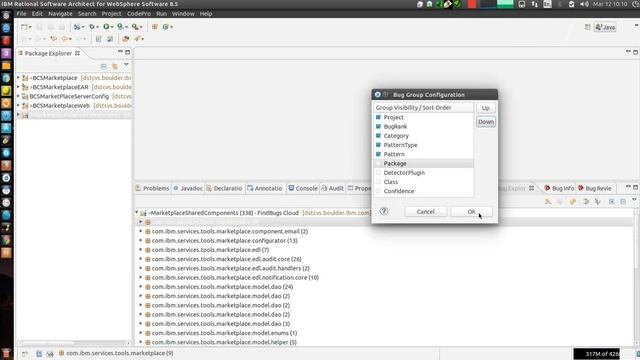This screenshot has width=640, height=360.
Task: Click the Debug toolbar icon
Action: [93, 27]
